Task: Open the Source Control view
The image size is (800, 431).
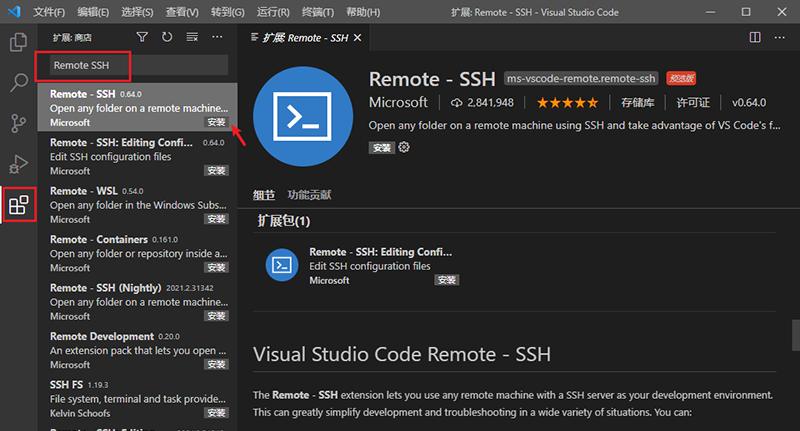Action: click(18, 123)
